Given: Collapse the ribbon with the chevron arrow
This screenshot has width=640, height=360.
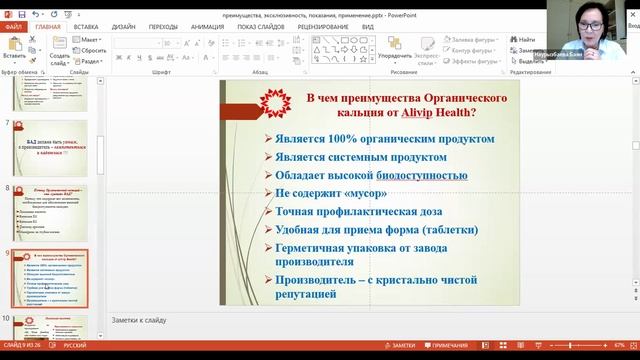Looking at the screenshot, I should [633, 72].
